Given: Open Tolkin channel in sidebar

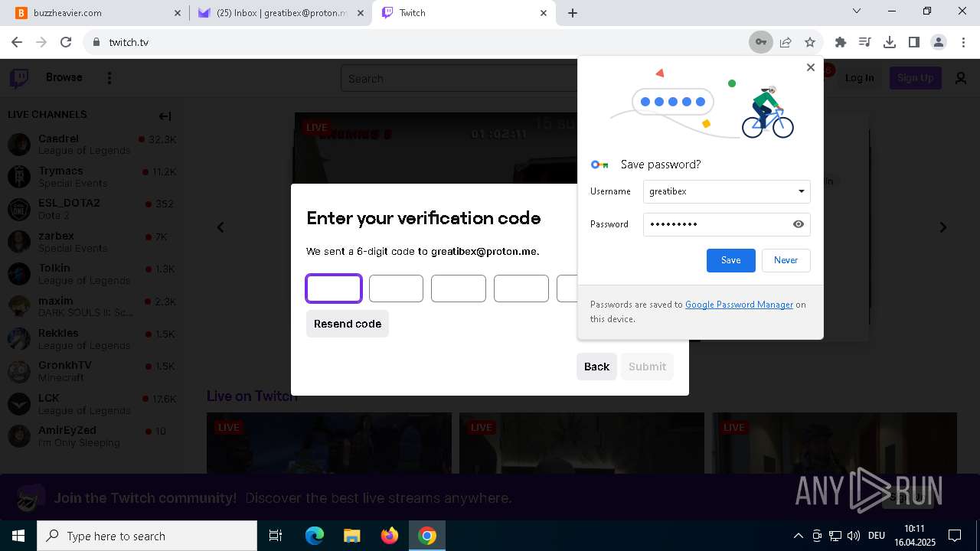Looking at the screenshot, I should click(x=92, y=274).
